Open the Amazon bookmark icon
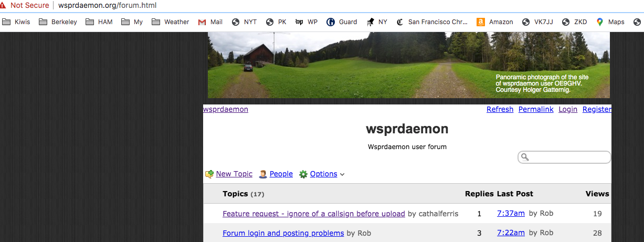The height and width of the screenshot is (242, 644). click(x=480, y=22)
